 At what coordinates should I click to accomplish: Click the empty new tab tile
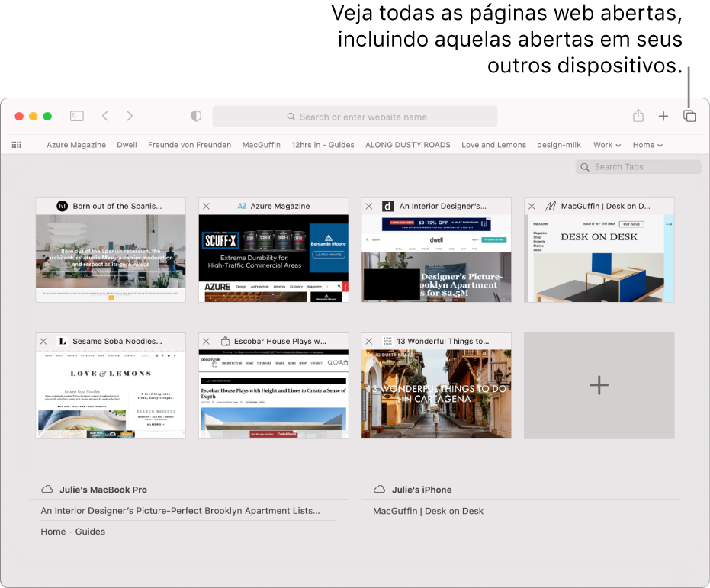(x=599, y=385)
